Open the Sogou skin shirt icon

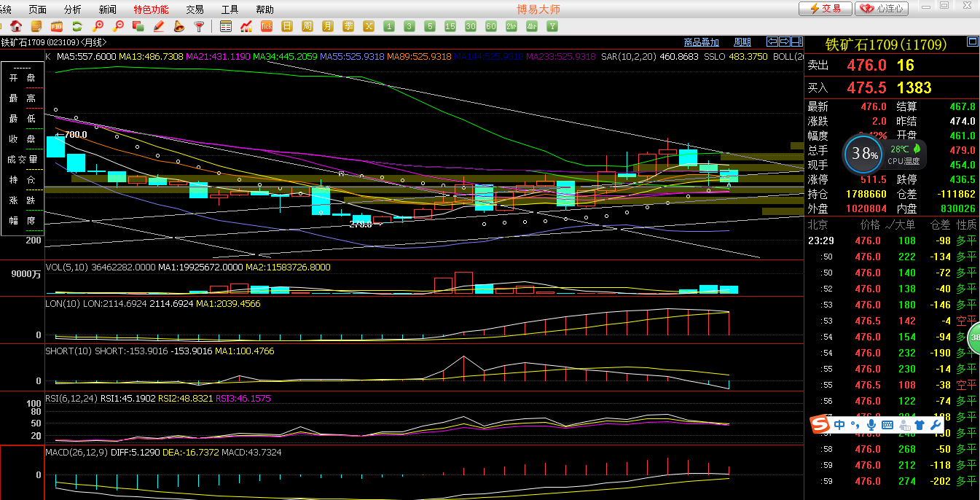pos(919,424)
